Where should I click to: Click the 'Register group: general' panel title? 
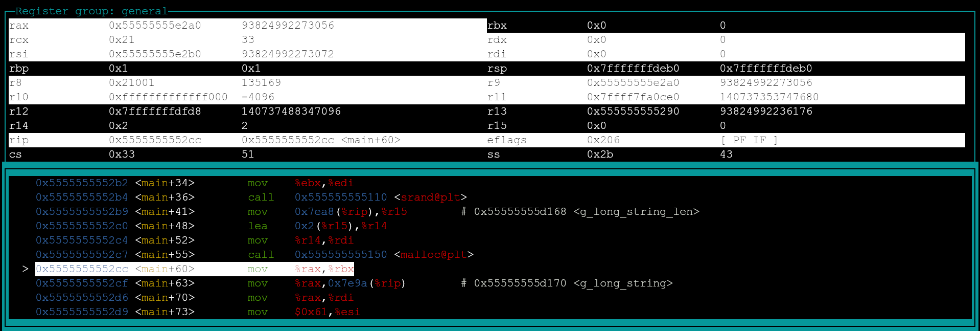tap(91, 11)
